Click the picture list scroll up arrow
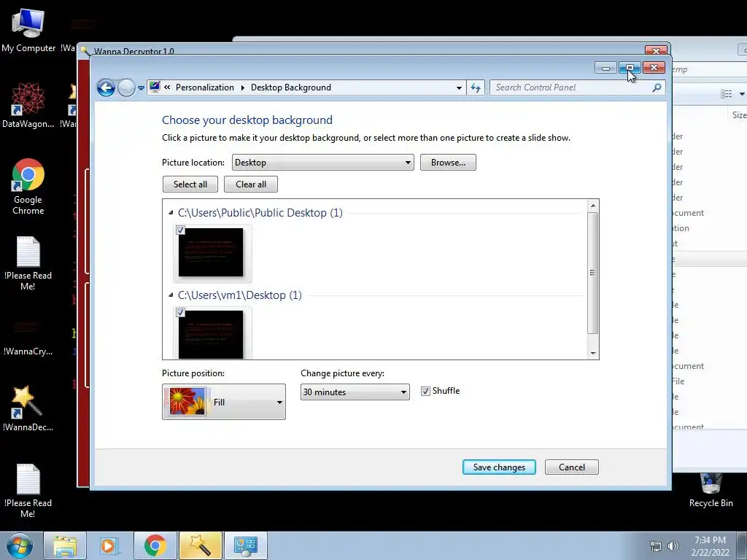Viewport: 747px width, 560px height. click(592, 206)
